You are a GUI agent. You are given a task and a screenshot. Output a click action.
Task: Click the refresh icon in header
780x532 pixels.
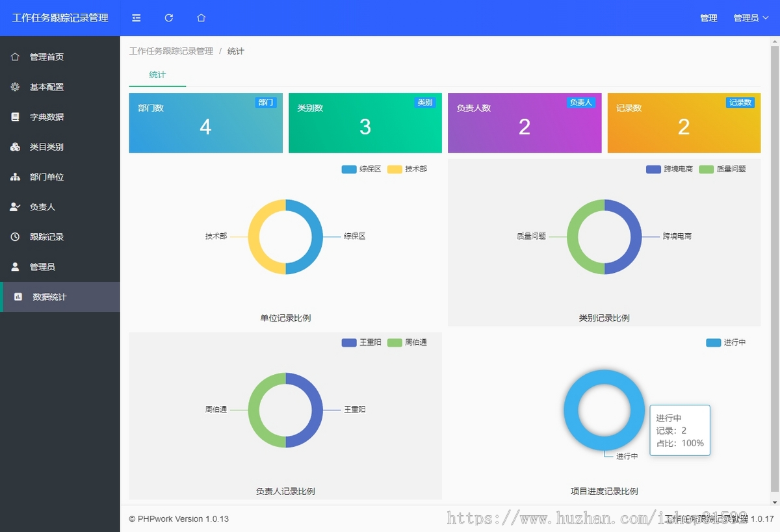point(169,18)
